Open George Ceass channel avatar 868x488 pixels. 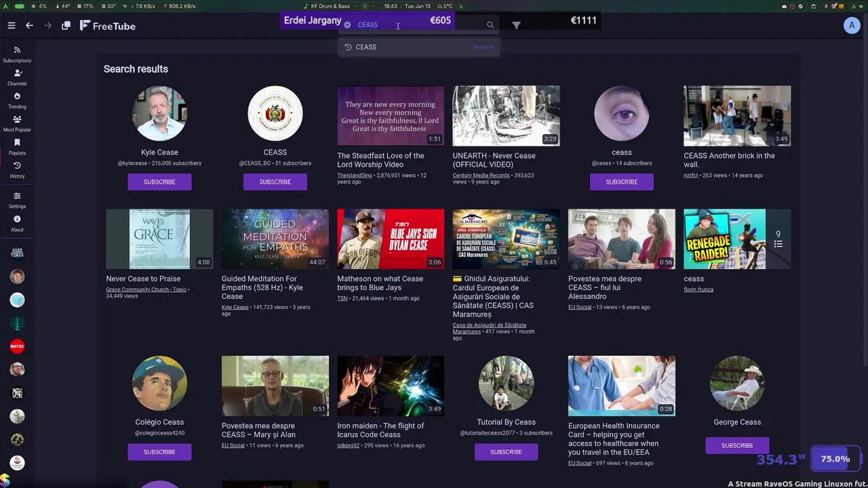(737, 383)
